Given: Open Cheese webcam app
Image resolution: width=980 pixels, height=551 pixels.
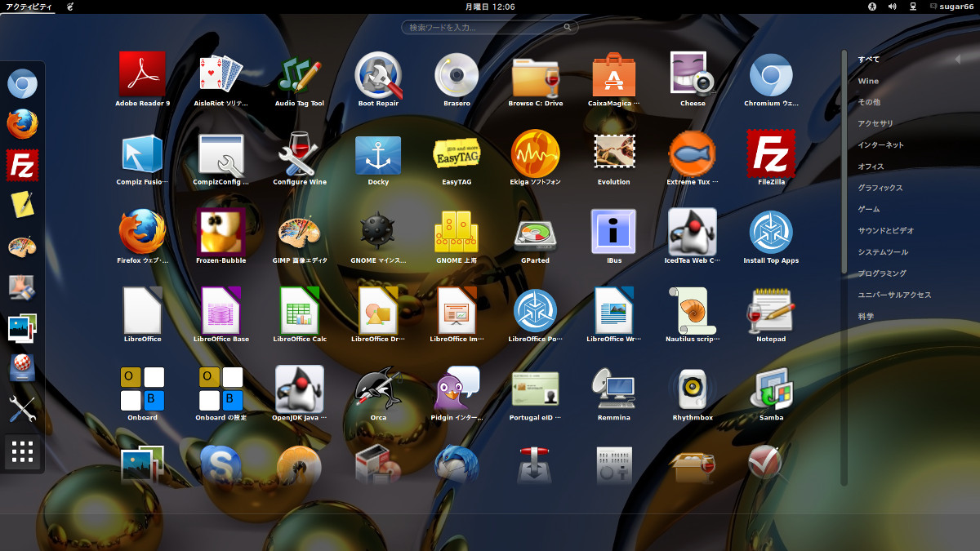Looking at the screenshot, I should 693,74.
